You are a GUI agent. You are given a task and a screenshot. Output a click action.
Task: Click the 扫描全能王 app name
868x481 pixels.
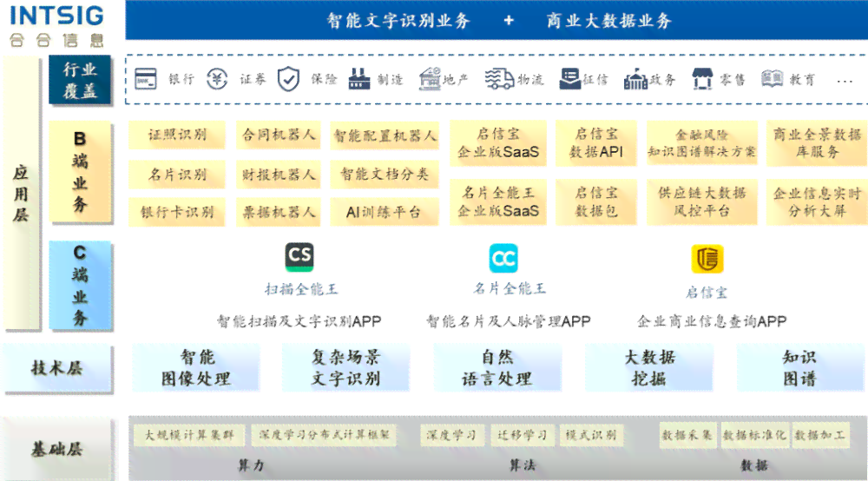pyautogui.click(x=301, y=289)
